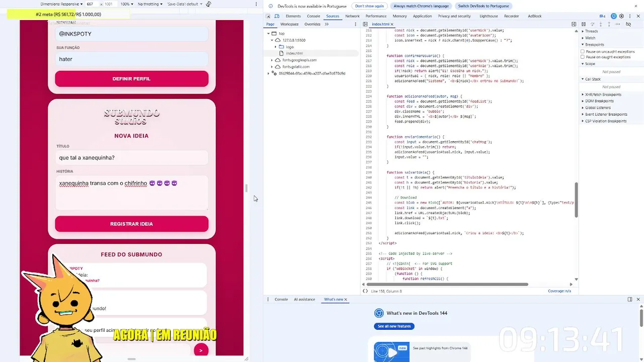Click the pause script execution icon

click(x=584, y=24)
